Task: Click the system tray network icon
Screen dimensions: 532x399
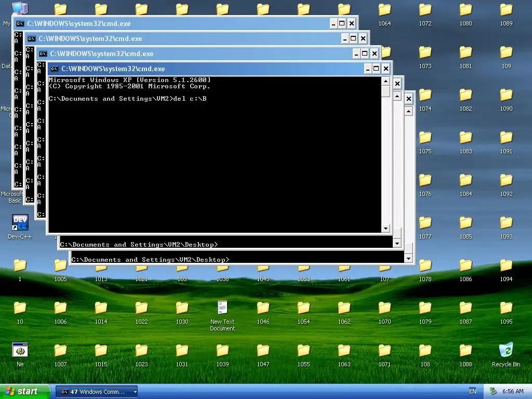Action: 493,392
